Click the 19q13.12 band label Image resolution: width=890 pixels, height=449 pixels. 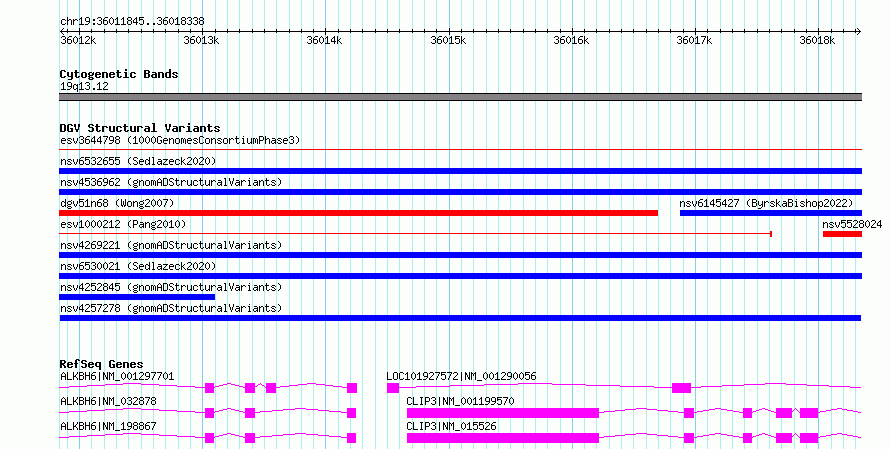(x=84, y=86)
